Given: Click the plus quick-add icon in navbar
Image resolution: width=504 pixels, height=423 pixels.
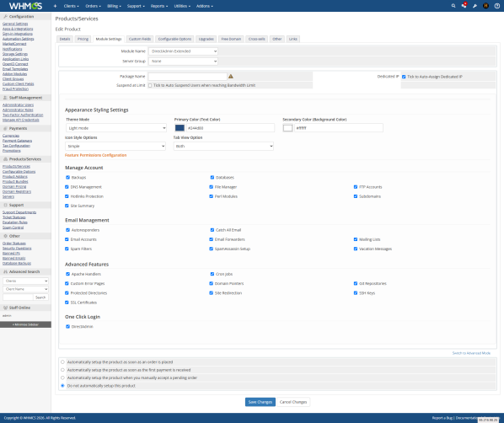Looking at the screenshot, I should (x=55, y=6).
